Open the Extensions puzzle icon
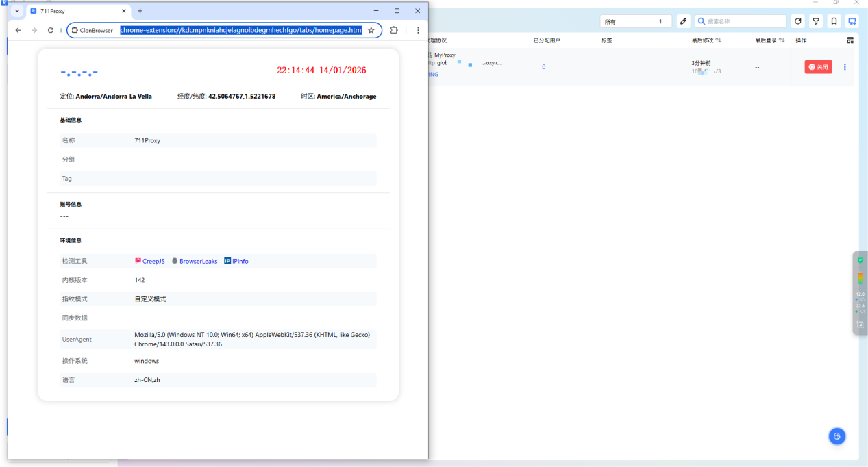The width and height of the screenshot is (868, 467). click(x=394, y=30)
